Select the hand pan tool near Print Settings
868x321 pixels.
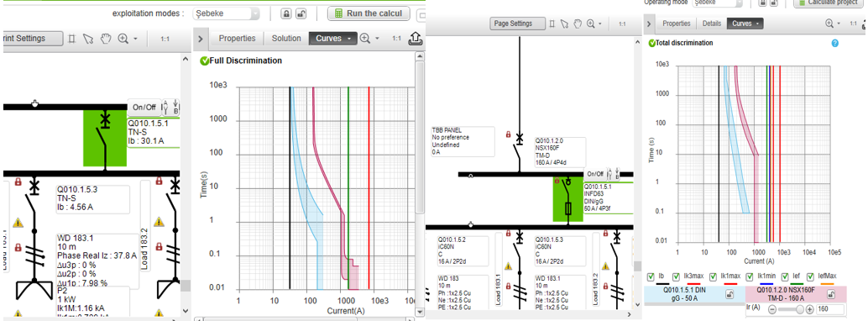coord(105,39)
